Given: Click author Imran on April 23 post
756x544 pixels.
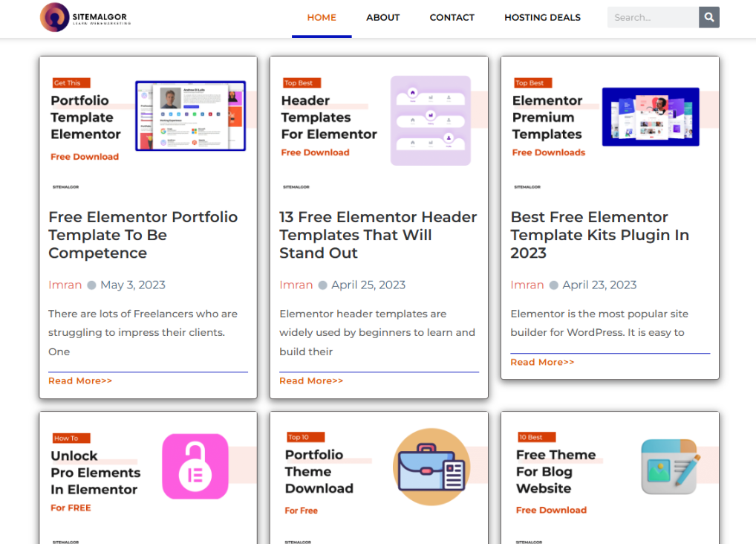Looking at the screenshot, I should pyautogui.click(x=527, y=285).
